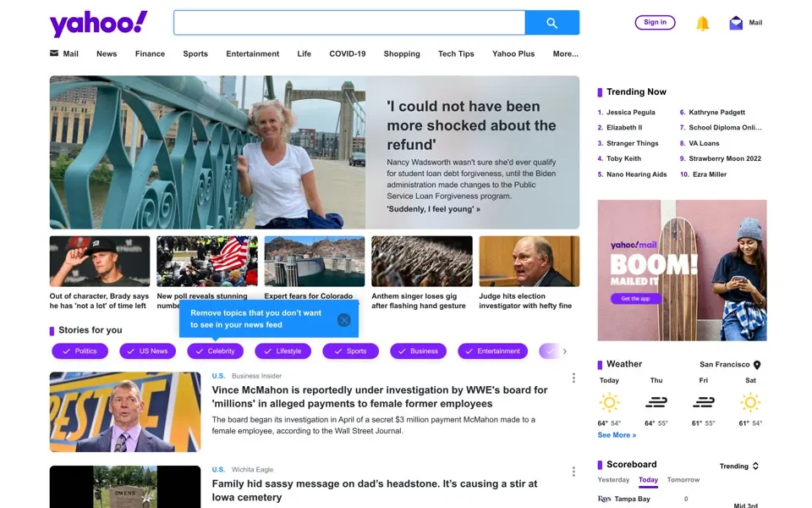812x508 pixels.
Task: Open the Shopping nav item
Action: click(402, 53)
